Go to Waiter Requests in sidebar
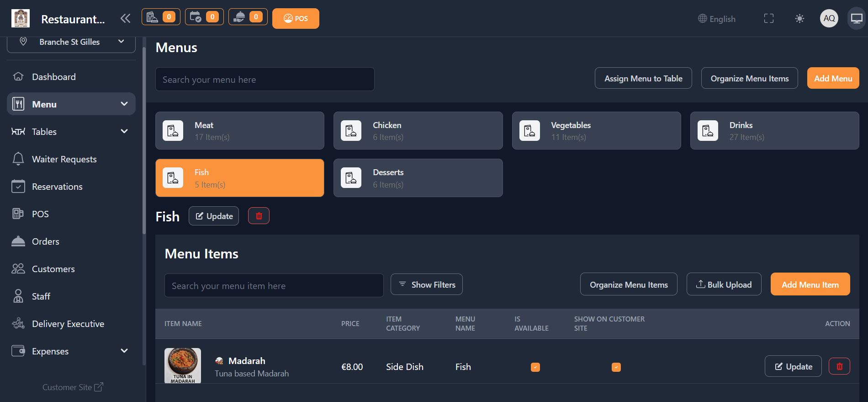This screenshot has width=868, height=402. (64, 159)
